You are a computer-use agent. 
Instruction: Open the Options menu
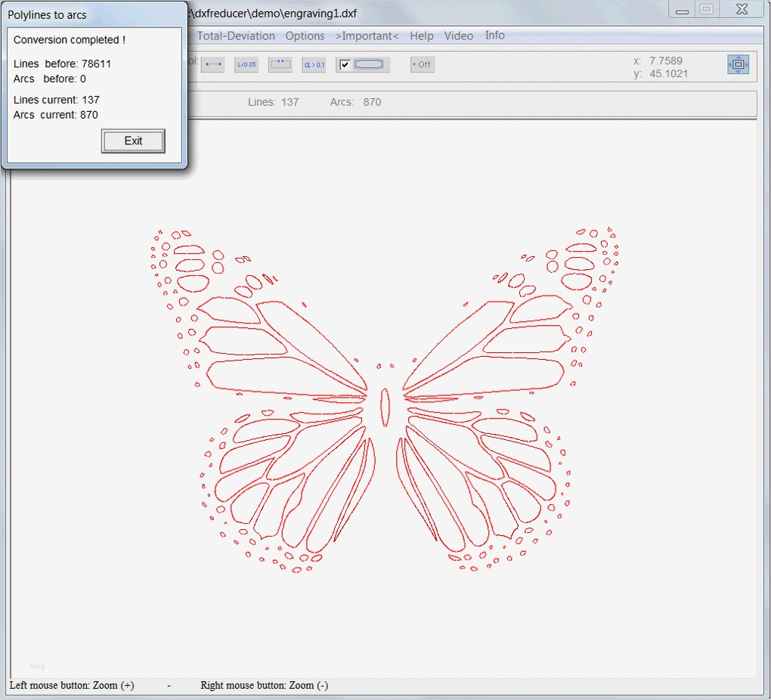(305, 36)
